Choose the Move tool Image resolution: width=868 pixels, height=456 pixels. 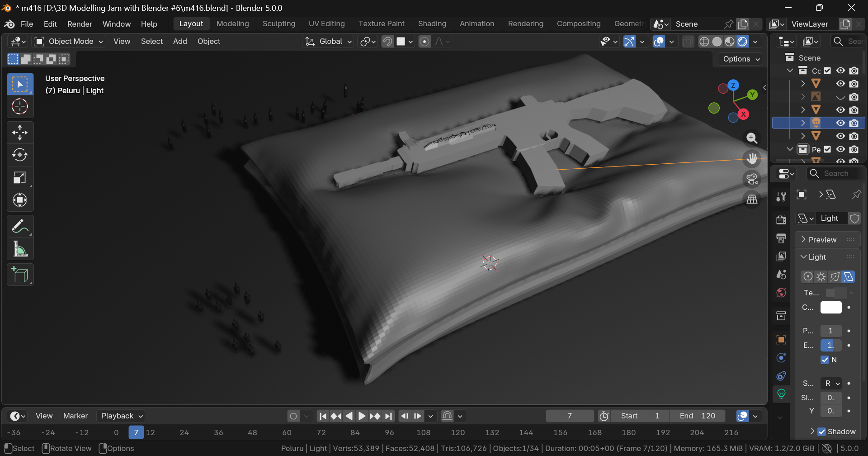[x=20, y=133]
